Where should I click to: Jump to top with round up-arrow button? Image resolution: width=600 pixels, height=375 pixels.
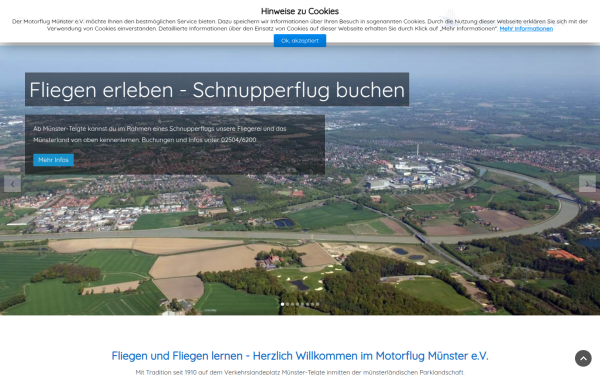pos(583,359)
